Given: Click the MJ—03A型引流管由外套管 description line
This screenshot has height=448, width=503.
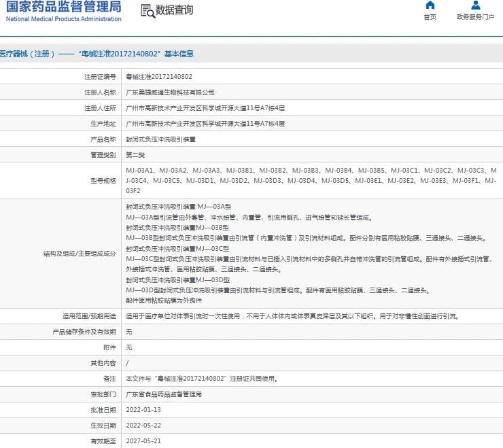Looking at the screenshot, I should coord(250,218).
